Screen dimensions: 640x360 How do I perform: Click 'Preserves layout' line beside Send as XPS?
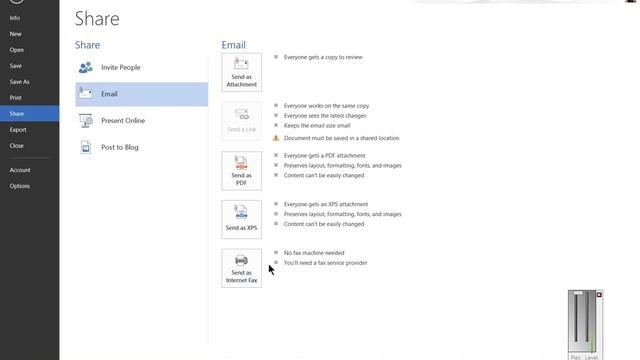coord(343,214)
